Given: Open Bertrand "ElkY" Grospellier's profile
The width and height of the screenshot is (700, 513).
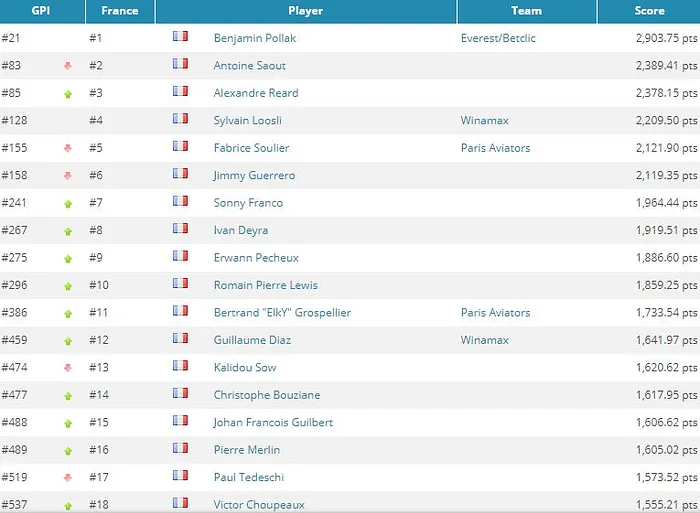Looking at the screenshot, I should [282, 313].
